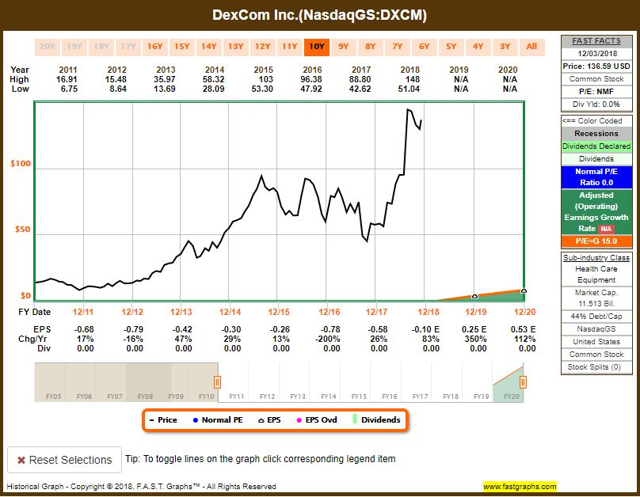Image resolution: width=640 pixels, height=497 pixels.
Task: Click the 2018 high value 148
Action: point(412,79)
